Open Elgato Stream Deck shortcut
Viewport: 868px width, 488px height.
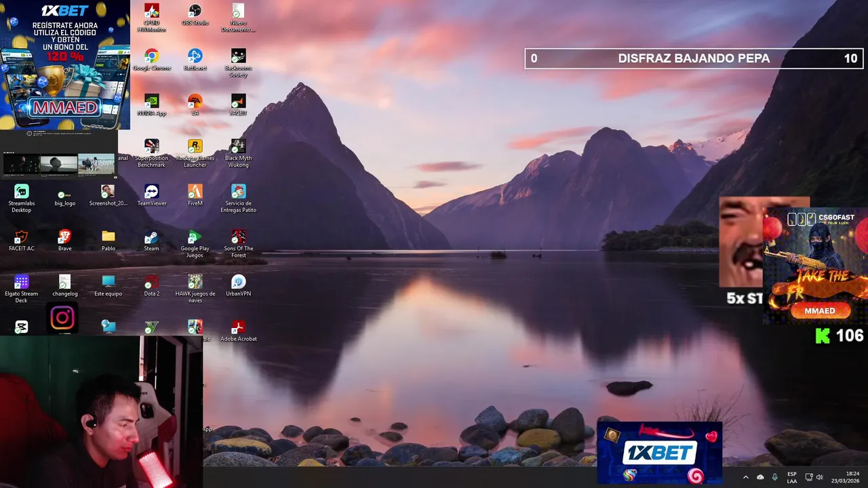22,289
